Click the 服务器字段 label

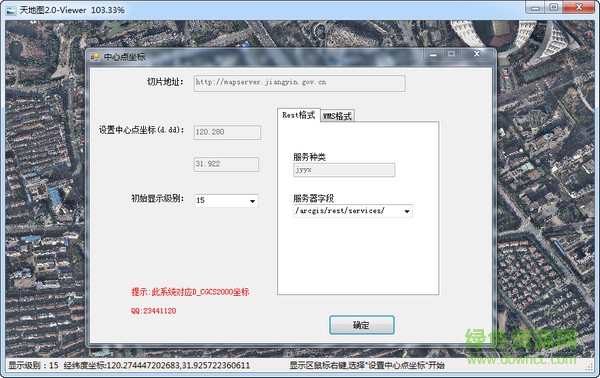[x=313, y=198]
